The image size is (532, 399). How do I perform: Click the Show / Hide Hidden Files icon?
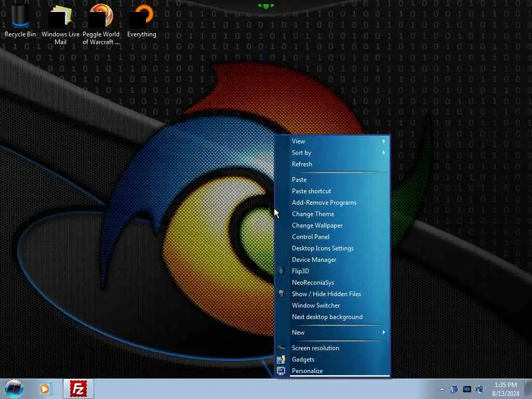click(x=281, y=294)
